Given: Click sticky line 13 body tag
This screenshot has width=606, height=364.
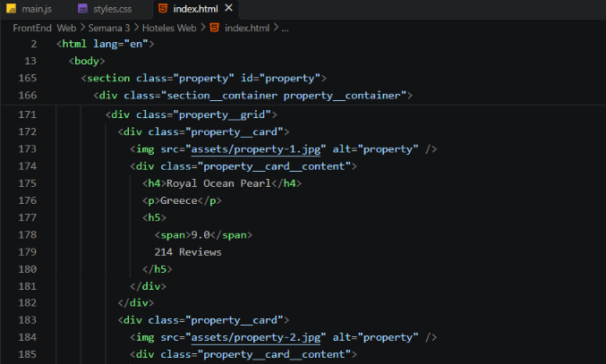Looking at the screenshot, I should pyautogui.click(x=87, y=61).
